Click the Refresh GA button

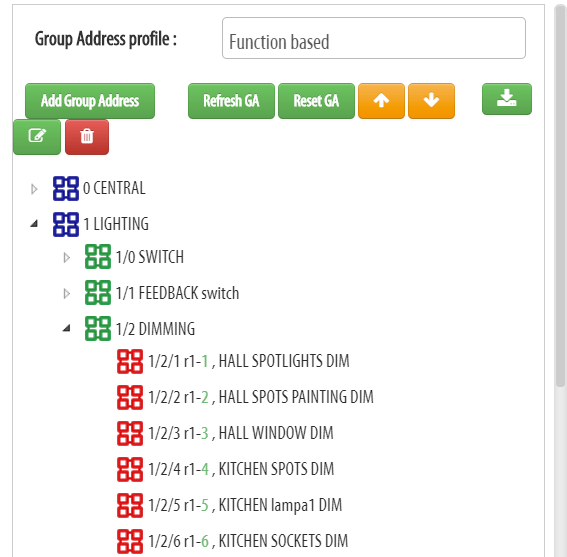point(231,101)
